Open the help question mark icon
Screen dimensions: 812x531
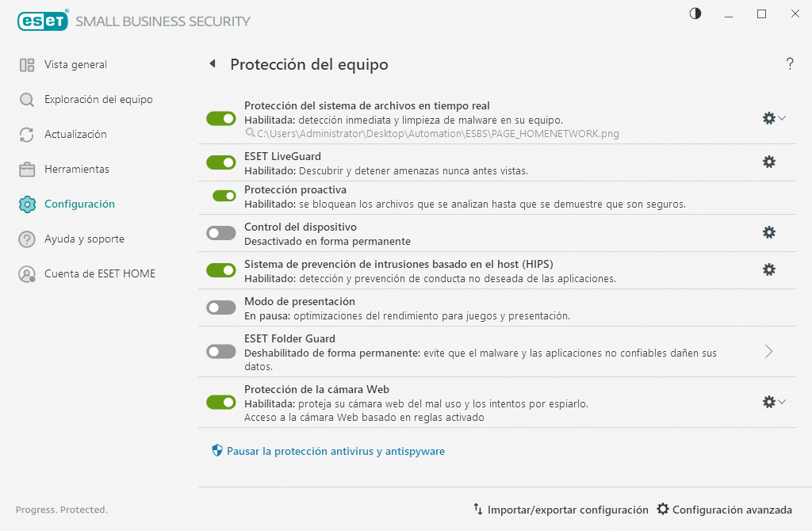[790, 64]
